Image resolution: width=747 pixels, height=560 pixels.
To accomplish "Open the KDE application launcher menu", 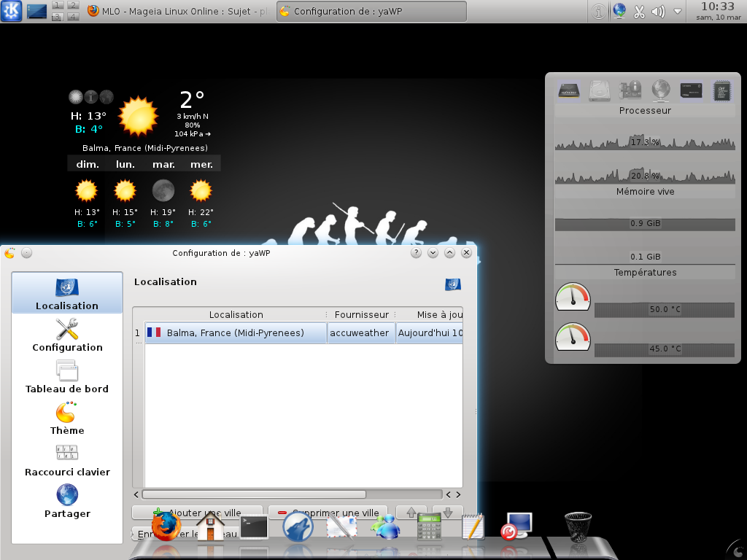I will [x=12, y=11].
